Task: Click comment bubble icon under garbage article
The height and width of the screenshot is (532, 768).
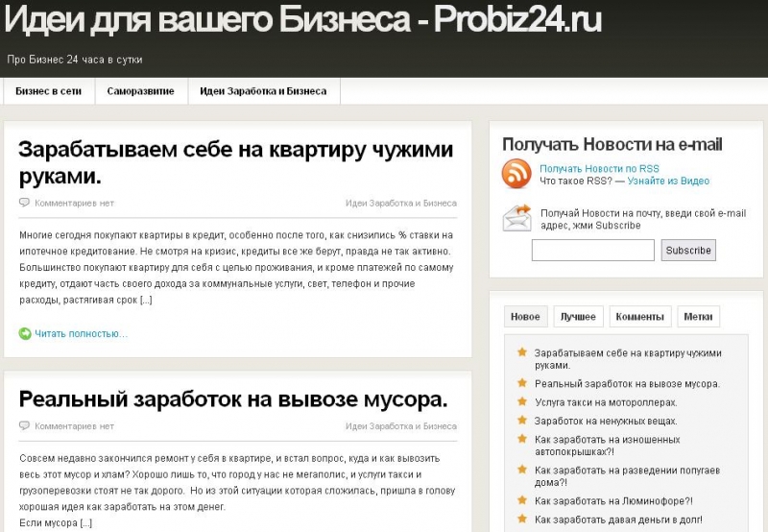Action: coord(24,425)
